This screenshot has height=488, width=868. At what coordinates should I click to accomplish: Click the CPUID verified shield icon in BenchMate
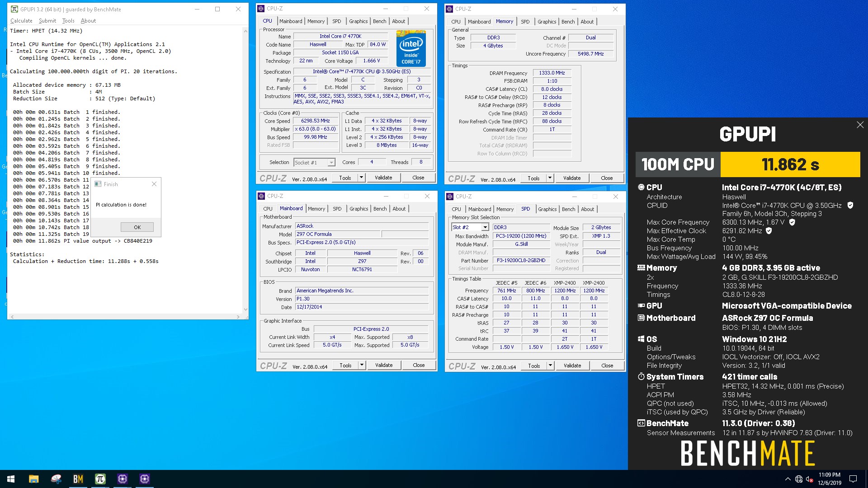(x=850, y=205)
